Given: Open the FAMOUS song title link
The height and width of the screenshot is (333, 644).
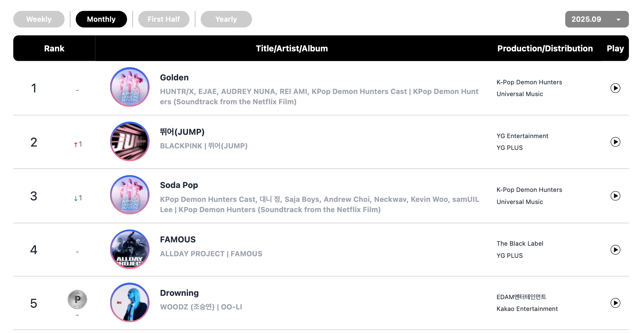Looking at the screenshot, I should click(178, 240).
